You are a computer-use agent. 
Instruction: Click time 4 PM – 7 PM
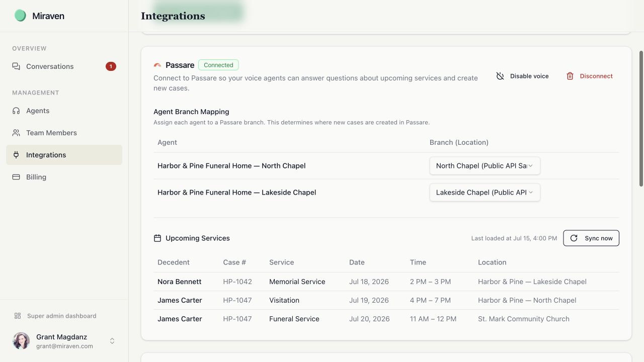430,300
